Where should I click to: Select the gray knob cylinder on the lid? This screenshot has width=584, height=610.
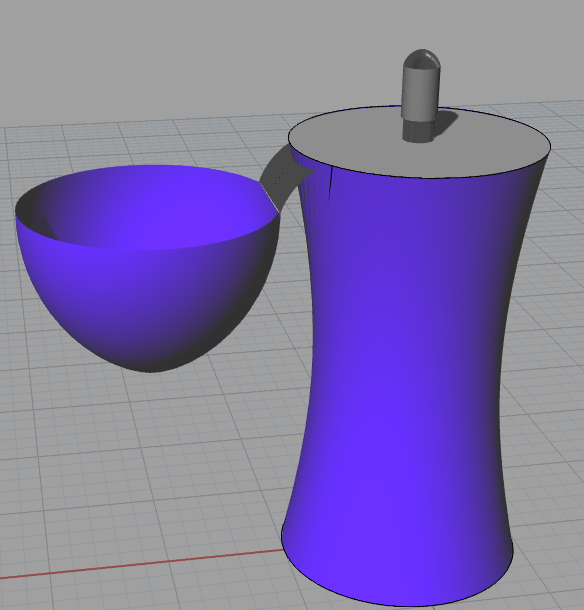[x=421, y=93]
